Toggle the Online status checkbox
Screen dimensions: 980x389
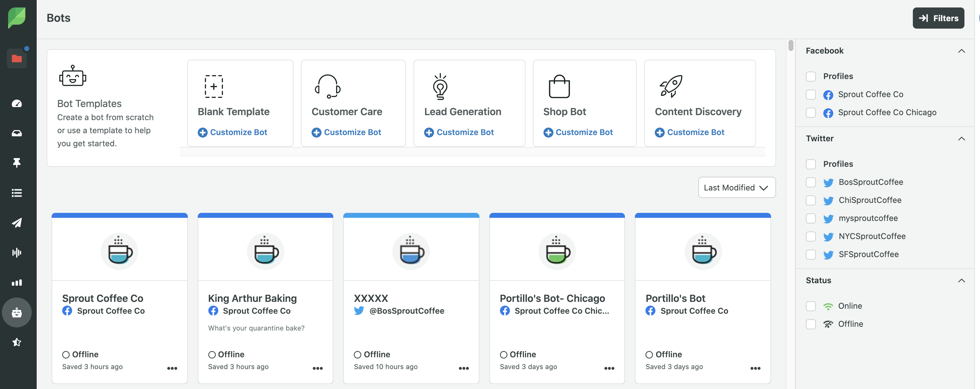[x=811, y=307]
